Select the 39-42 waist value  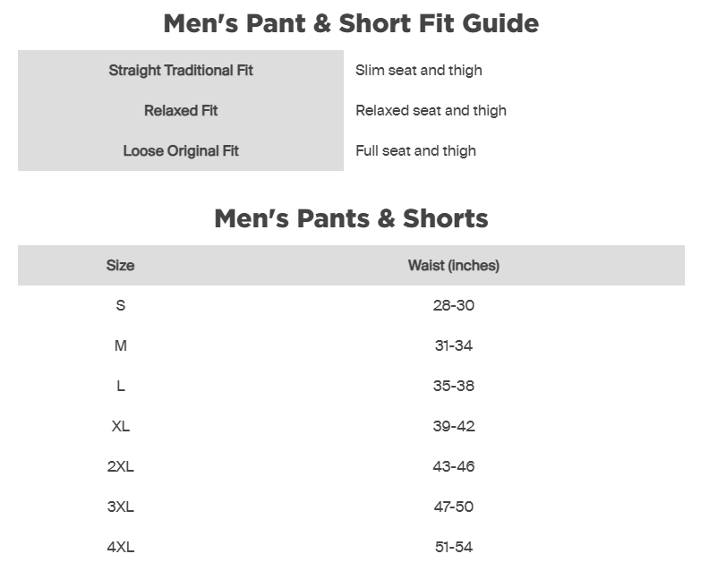click(453, 426)
